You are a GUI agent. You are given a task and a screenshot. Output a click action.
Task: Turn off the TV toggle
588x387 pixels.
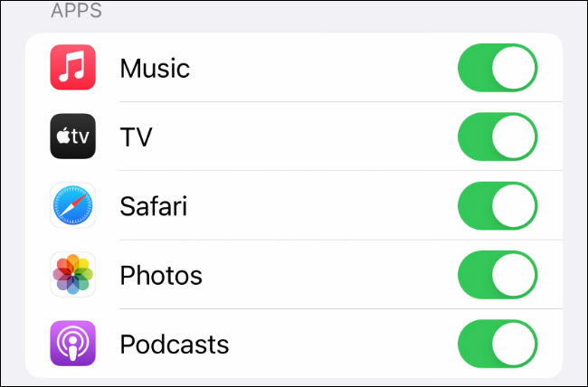[x=498, y=137]
